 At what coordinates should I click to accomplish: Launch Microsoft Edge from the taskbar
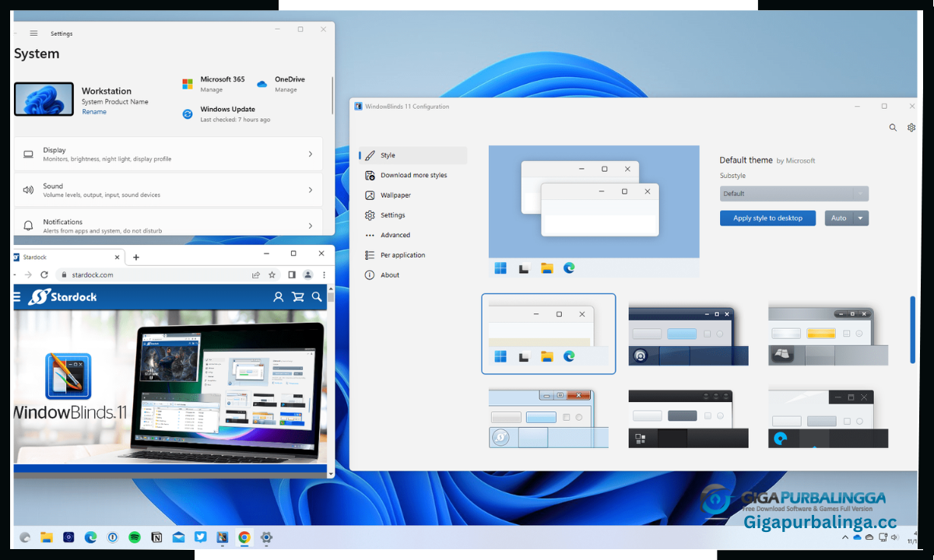click(x=90, y=537)
